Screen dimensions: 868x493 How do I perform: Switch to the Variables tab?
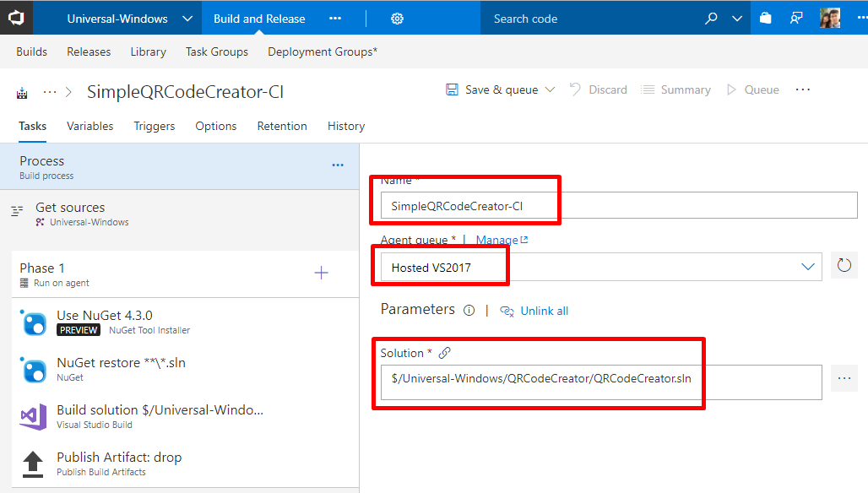pyautogui.click(x=90, y=126)
